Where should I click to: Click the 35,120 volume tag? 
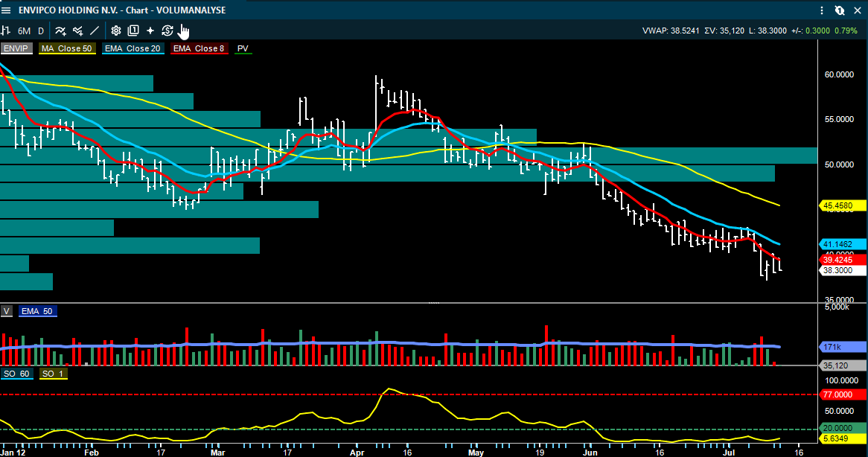[841, 365]
